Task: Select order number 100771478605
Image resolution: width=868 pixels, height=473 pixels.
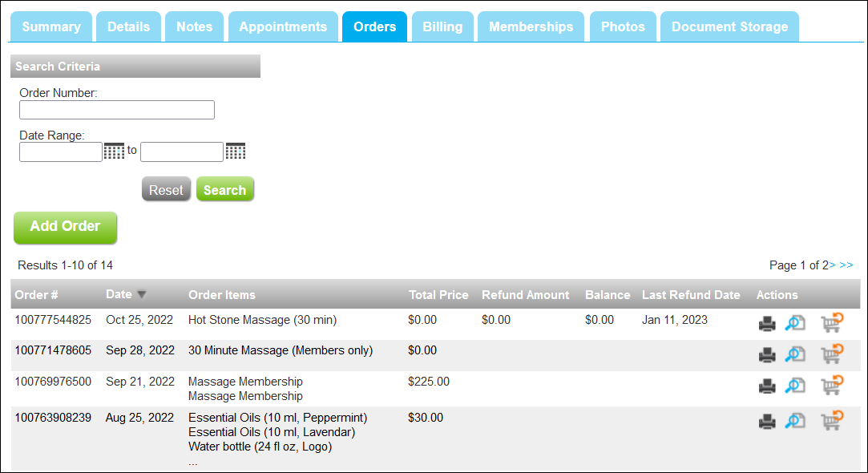Action: point(53,350)
